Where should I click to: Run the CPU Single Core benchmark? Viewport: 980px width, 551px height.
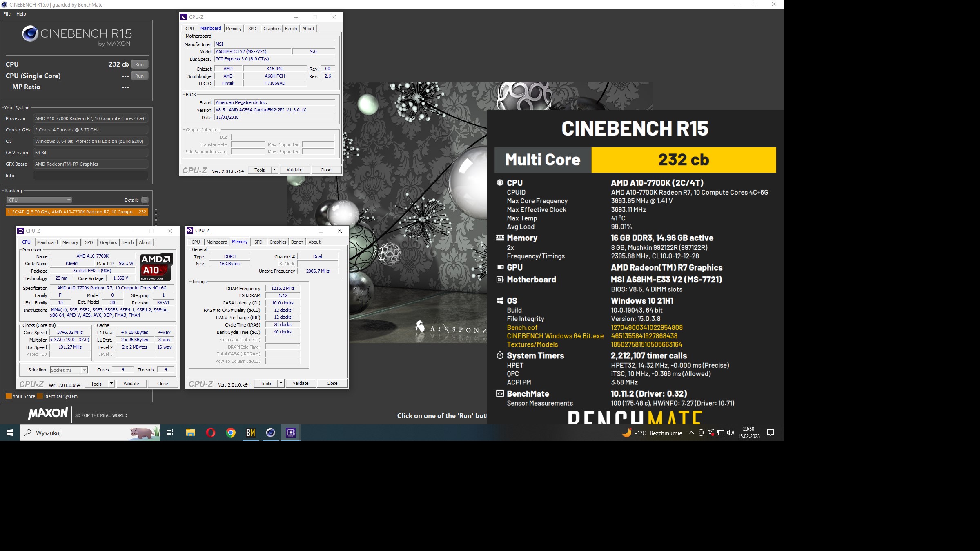[x=140, y=76]
